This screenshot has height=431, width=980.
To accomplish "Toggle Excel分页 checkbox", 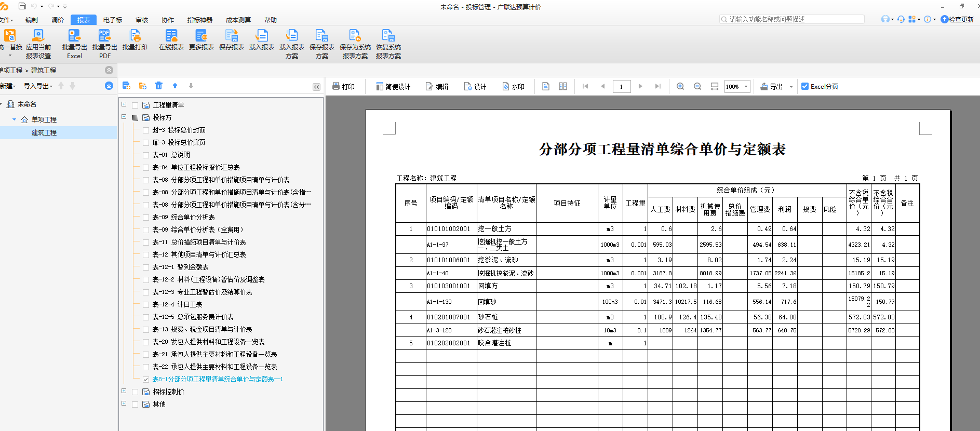I will (x=805, y=86).
